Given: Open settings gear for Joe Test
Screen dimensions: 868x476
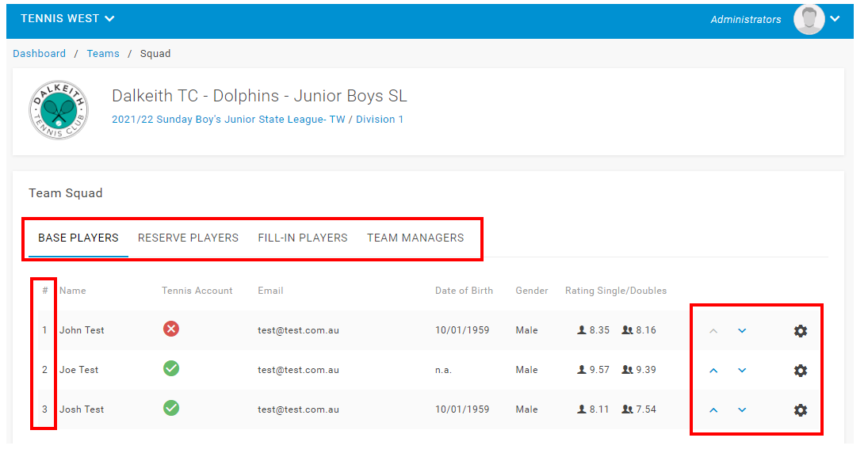Looking at the screenshot, I should (800, 371).
